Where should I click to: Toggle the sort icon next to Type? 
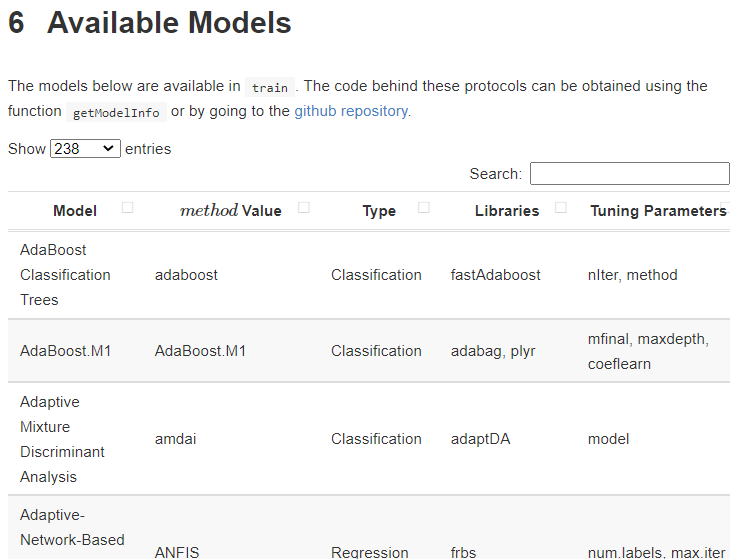pyautogui.click(x=424, y=208)
